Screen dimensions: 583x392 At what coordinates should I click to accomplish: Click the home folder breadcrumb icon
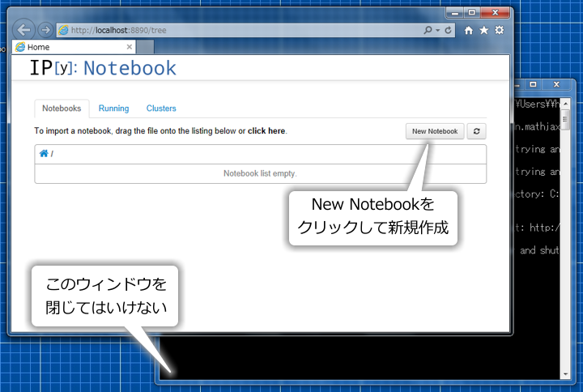click(44, 153)
